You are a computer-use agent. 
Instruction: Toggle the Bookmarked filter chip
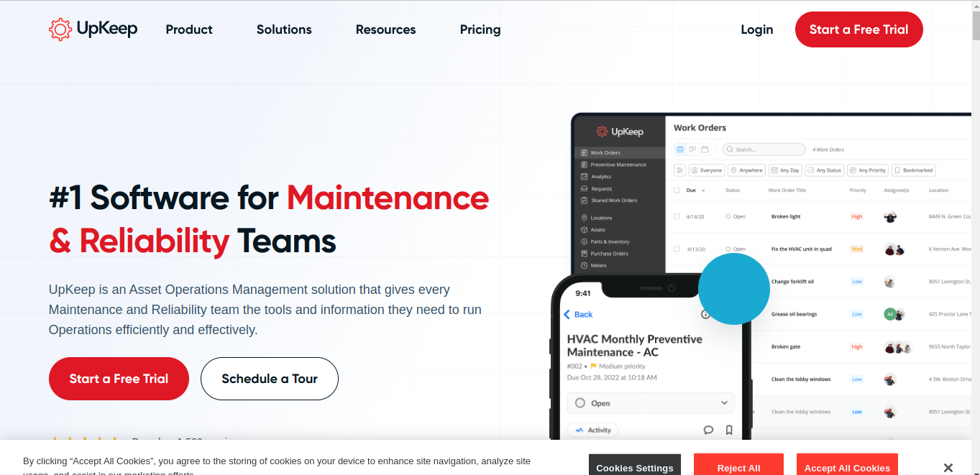[x=913, y=170]
